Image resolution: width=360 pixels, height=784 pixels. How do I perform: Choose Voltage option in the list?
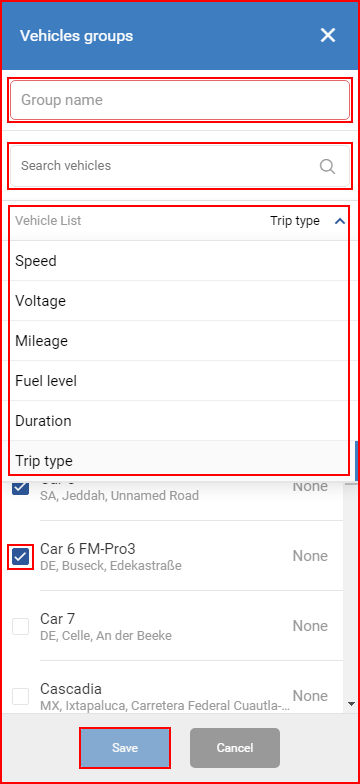tap(179, 301)
